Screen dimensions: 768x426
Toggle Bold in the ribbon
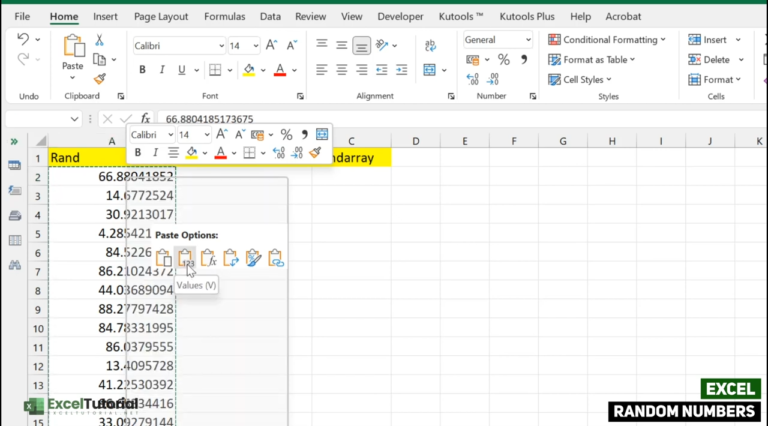(x=142, y=70)
